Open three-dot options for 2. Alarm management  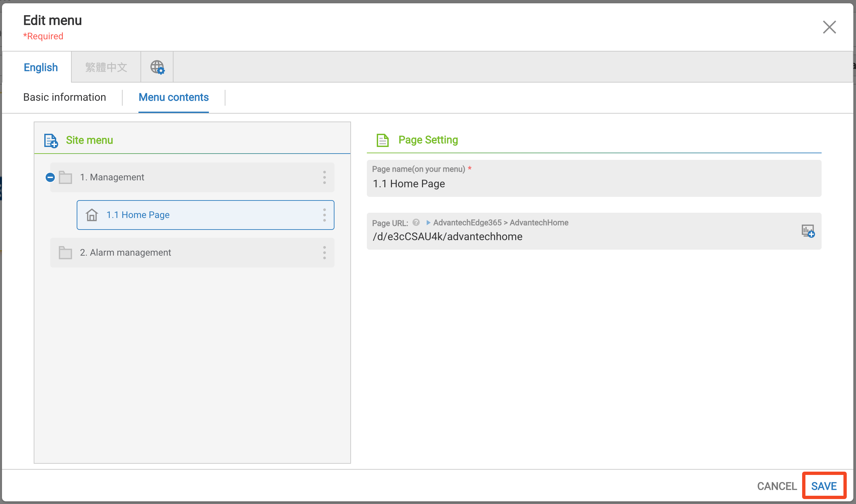pos(324,253)
